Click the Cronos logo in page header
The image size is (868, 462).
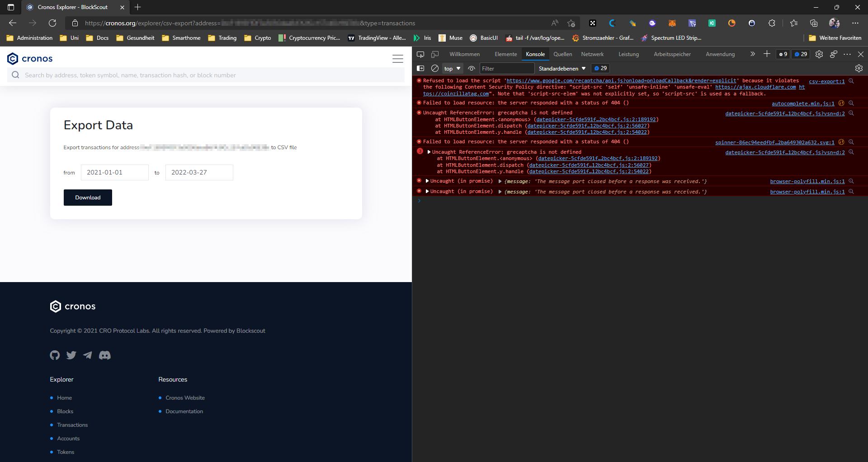(x=30, y=58)
